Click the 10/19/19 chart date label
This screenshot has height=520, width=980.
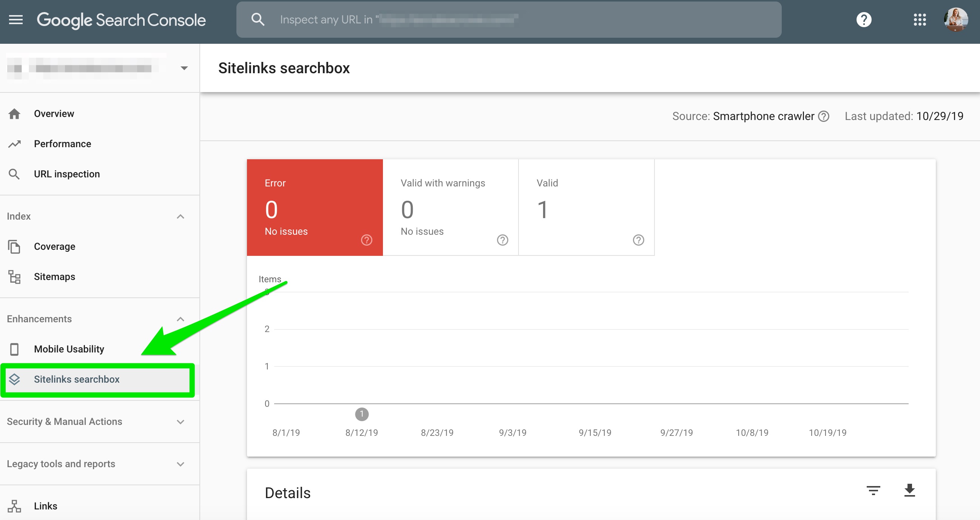[827, 432]
